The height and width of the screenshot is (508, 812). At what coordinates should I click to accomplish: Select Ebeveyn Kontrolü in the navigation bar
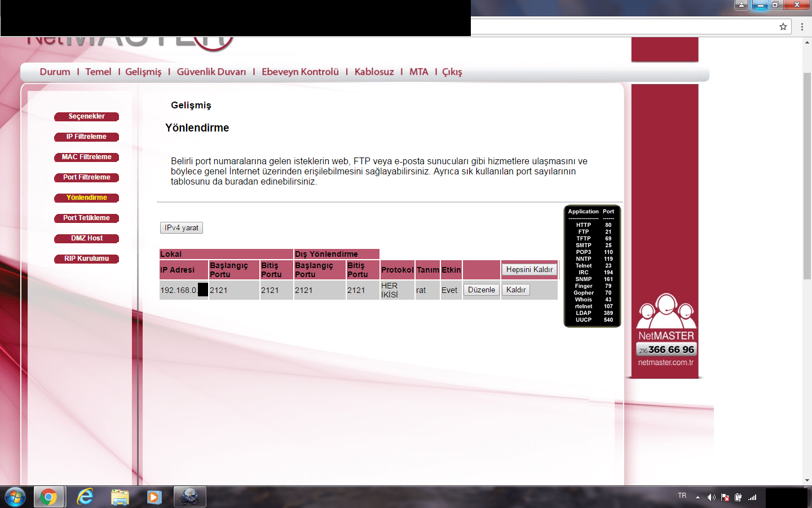pyautogui.click(x=300, y=72)
